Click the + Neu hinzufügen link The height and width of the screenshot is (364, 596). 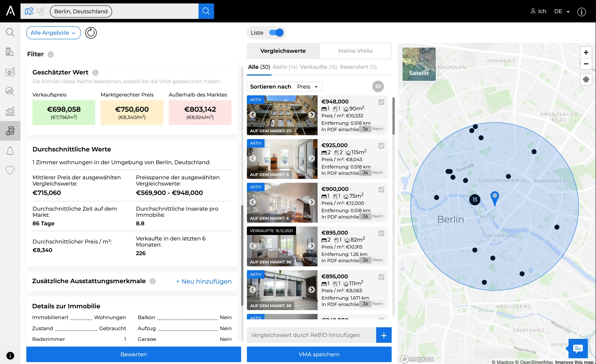point(204,281)
